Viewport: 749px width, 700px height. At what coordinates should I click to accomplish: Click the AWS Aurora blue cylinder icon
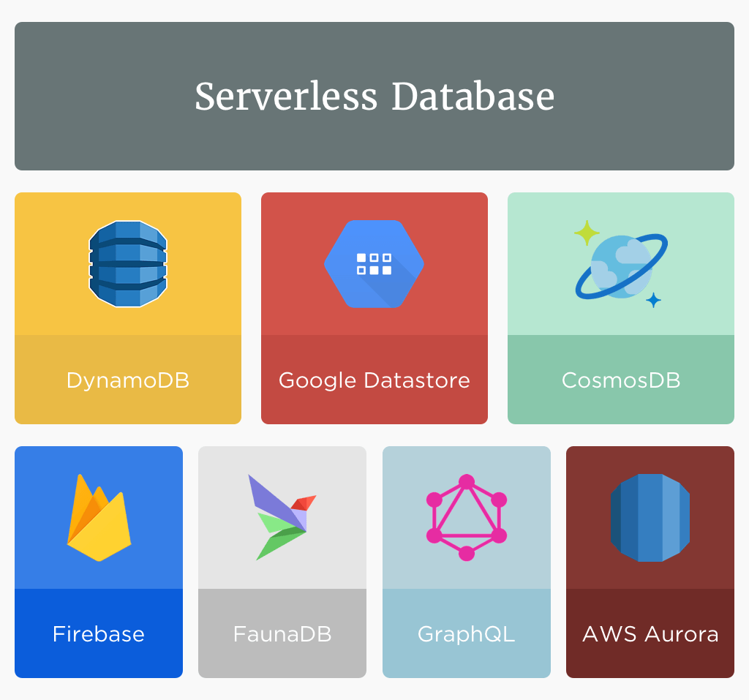click(650, 517)
